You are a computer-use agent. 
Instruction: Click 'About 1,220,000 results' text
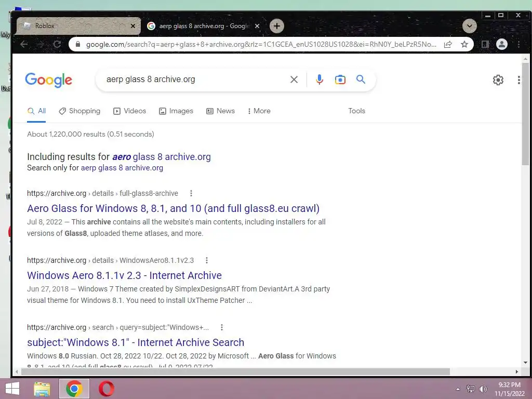66,135
